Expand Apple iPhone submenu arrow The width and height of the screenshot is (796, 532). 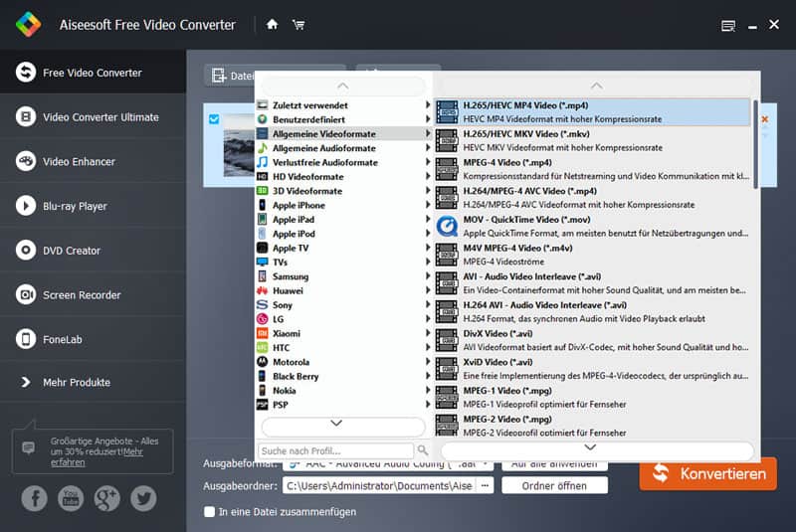point(428,205)
